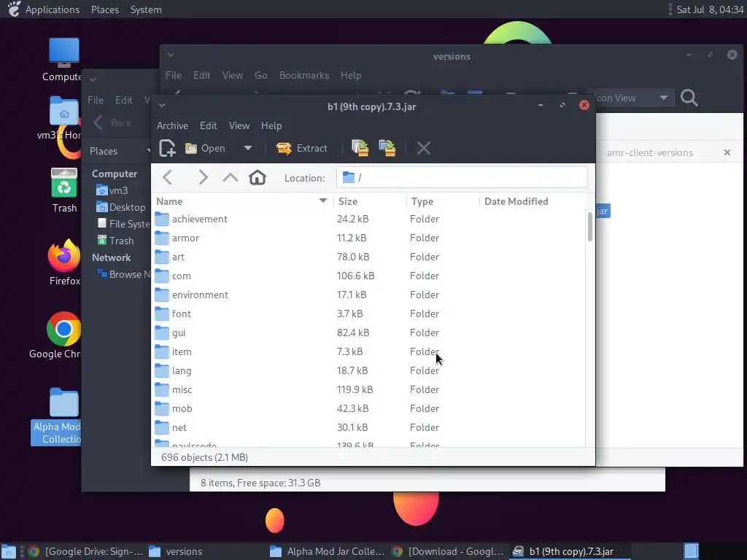Select the gui folder
The image size is (747, 560).
coord(368,332)
